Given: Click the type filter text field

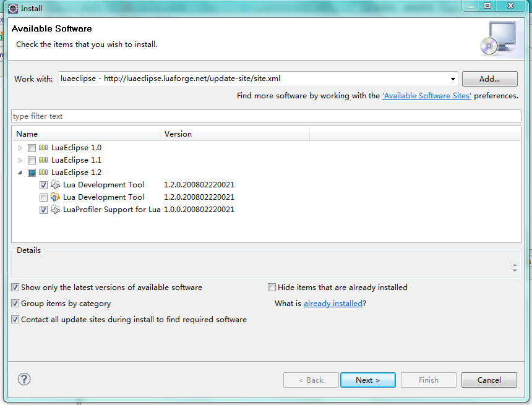Looking at the screenshot, I should (x=266, y=116).
